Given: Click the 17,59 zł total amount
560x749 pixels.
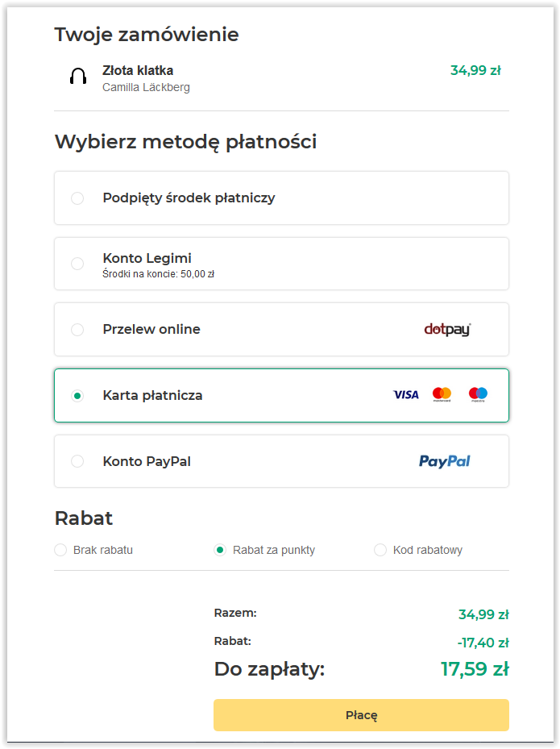Looking at the screenshot, I should pyautogui.click(x=475, y=668).
